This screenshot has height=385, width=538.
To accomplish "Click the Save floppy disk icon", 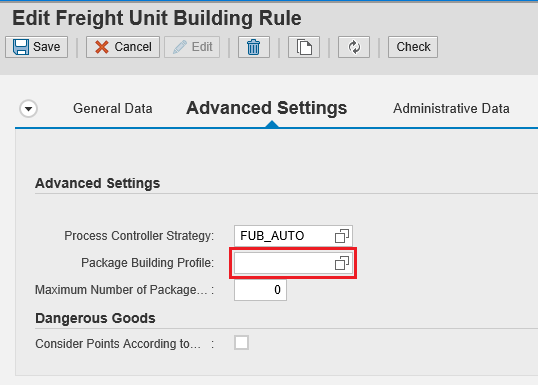I will coord(21,47).
